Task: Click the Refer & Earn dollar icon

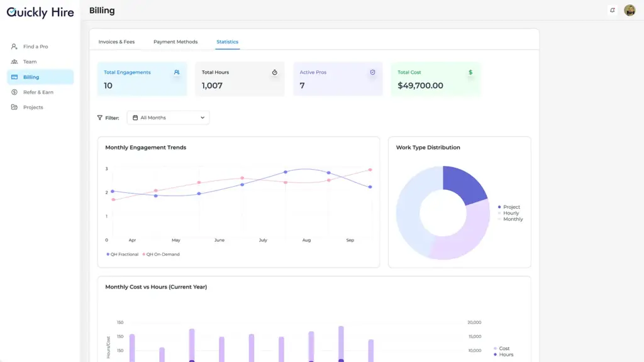Action: (14, 92)
